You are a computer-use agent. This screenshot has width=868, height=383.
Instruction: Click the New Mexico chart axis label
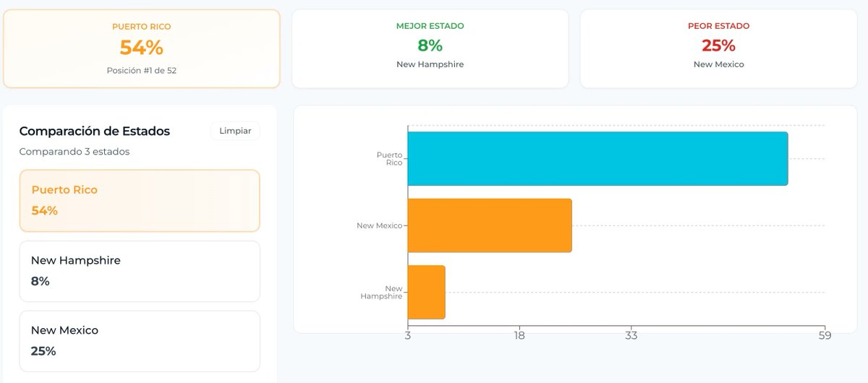(x=379, y=225)
